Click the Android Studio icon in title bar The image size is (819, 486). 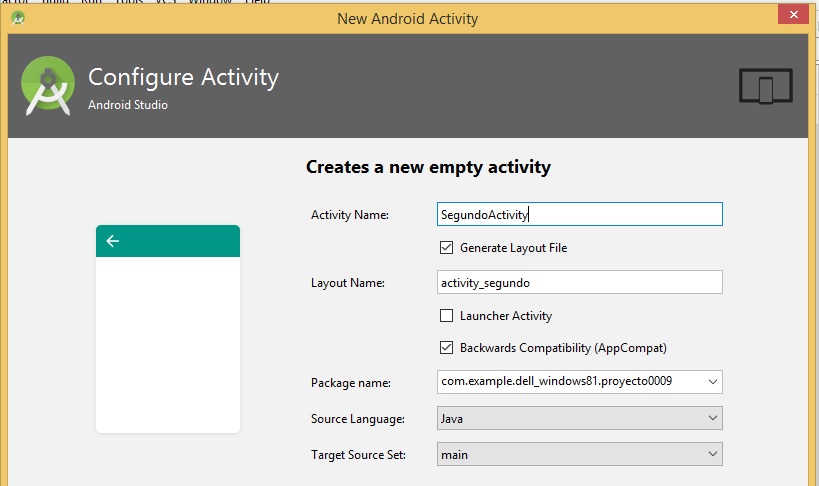[x=18, y=18]
